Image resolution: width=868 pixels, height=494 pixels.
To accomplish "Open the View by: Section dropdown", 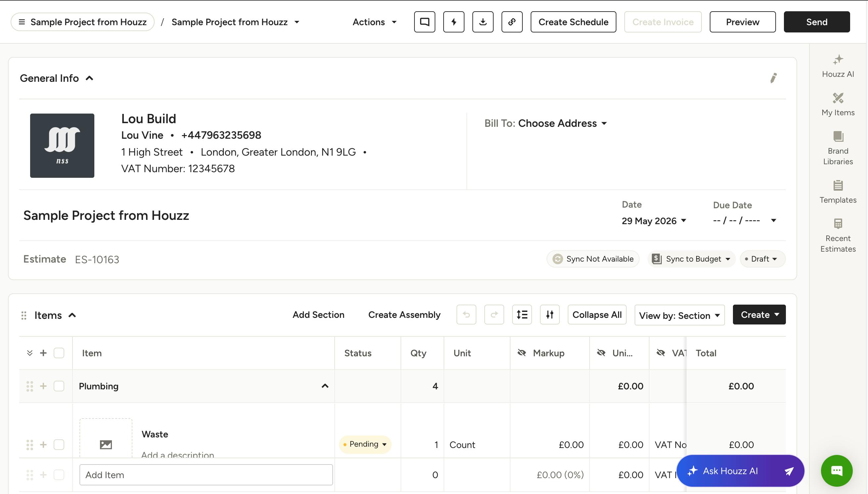I will click(x=679, y=315).
